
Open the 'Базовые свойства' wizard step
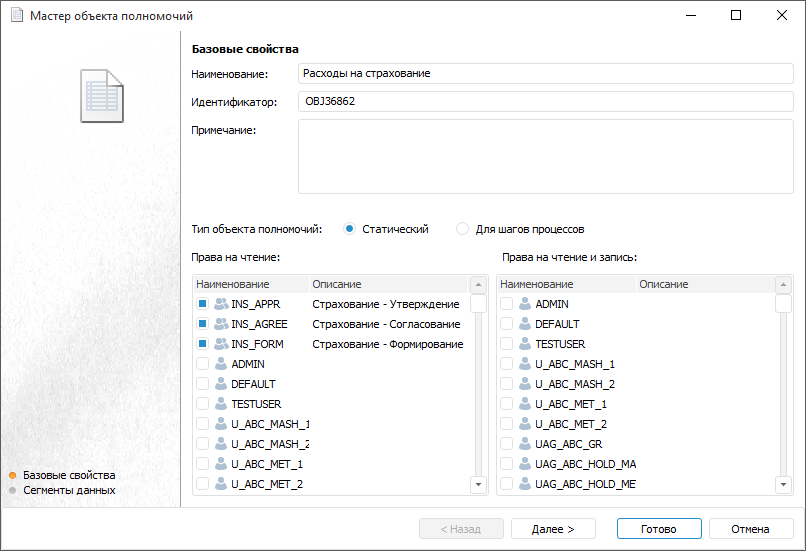click(x=68, y=475)
